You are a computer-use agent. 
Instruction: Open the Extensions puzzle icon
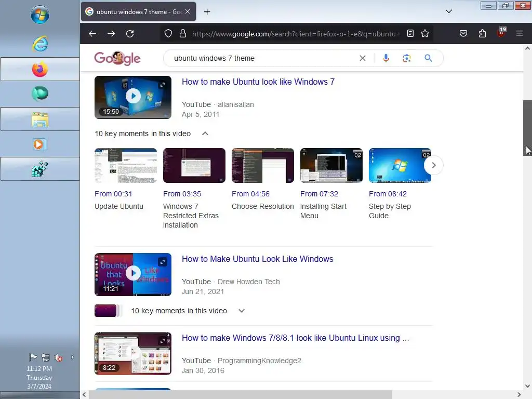[x=482, y=33]
